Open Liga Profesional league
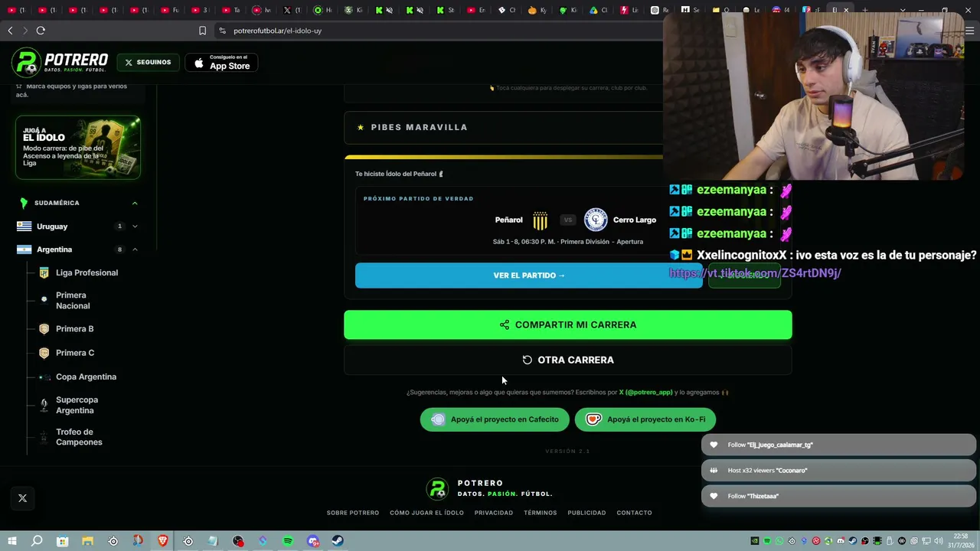 tap(87, 272)
